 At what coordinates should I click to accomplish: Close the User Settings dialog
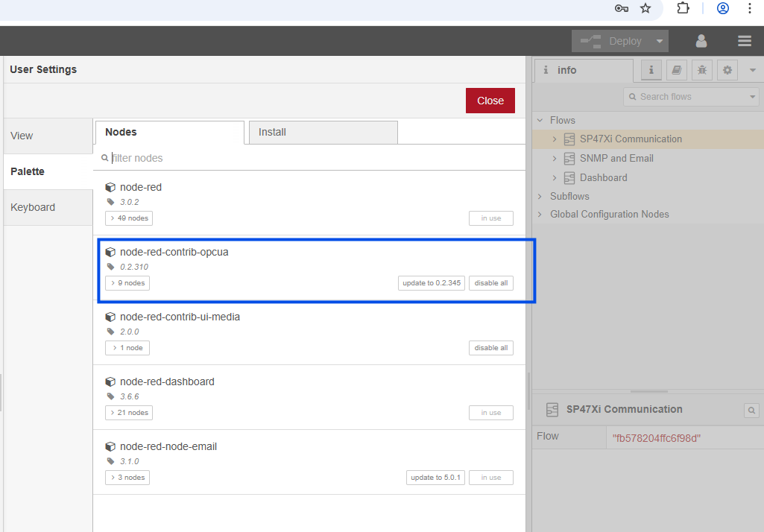pos(490,101)
